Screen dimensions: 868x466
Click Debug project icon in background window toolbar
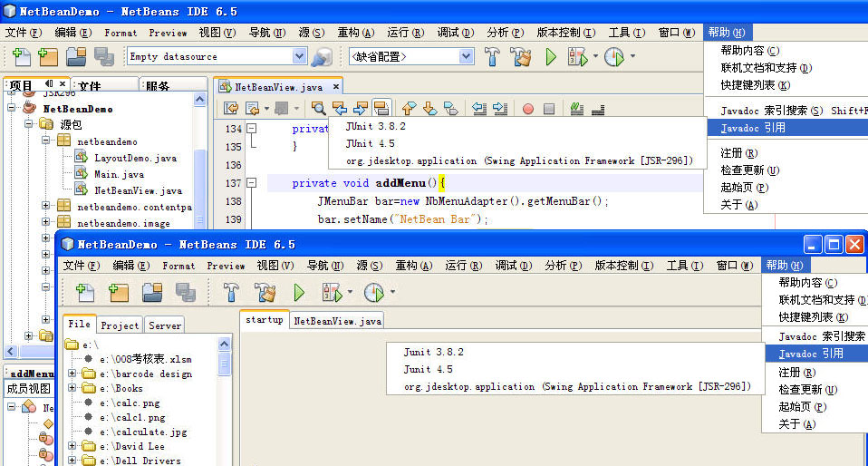578,56
